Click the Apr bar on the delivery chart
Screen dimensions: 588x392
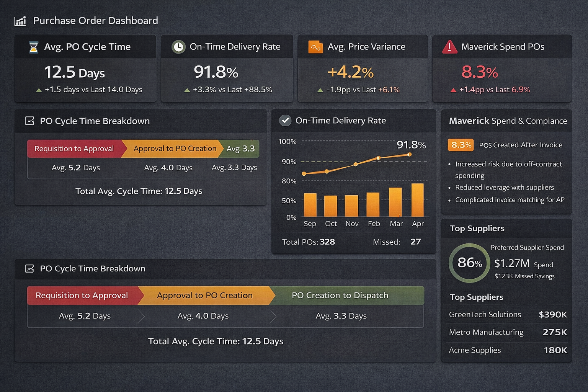(418, 200)
